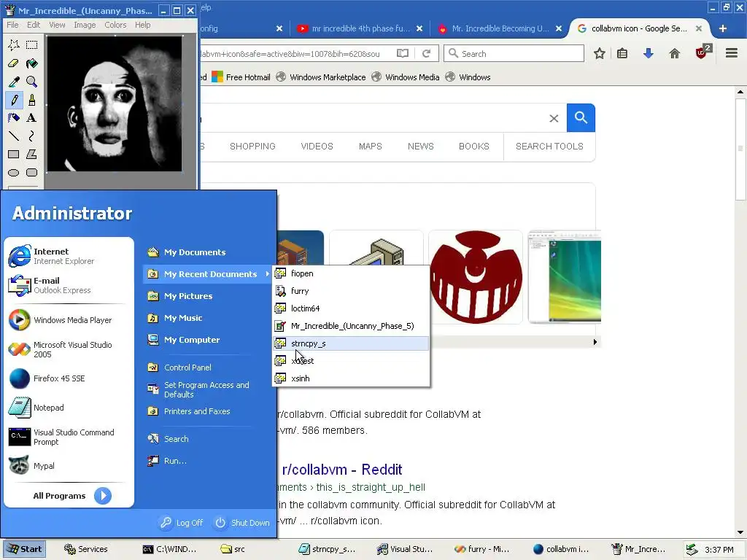Go to Firefox home page icon
Screen dimensions: 747x560
click(x=675, y=53)
